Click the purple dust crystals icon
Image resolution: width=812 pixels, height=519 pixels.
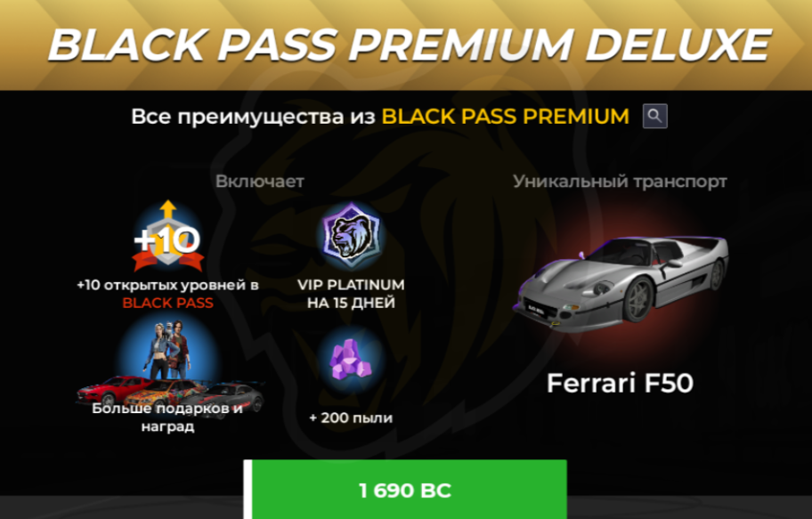(351, 359)
